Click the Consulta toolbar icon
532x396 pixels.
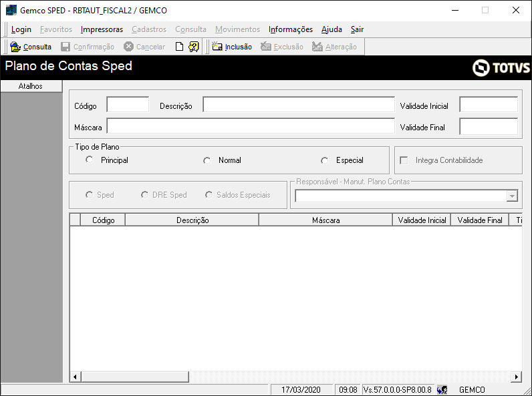(15, 47)
